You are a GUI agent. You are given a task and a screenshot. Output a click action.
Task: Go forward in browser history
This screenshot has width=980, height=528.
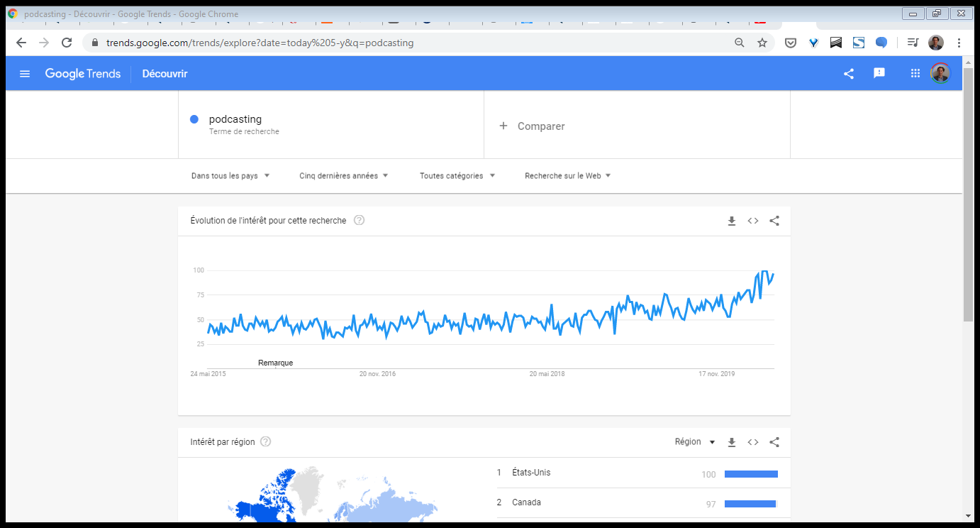tap(44, 43)
